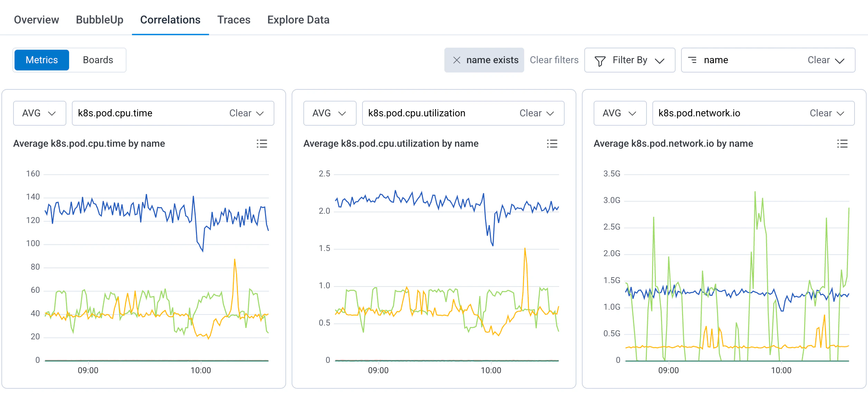The height and width of the screenshot is (397, 868).
Task: Click the k8s.pod.cpu.utilization metric name field
Action: [x=416, y=113]
